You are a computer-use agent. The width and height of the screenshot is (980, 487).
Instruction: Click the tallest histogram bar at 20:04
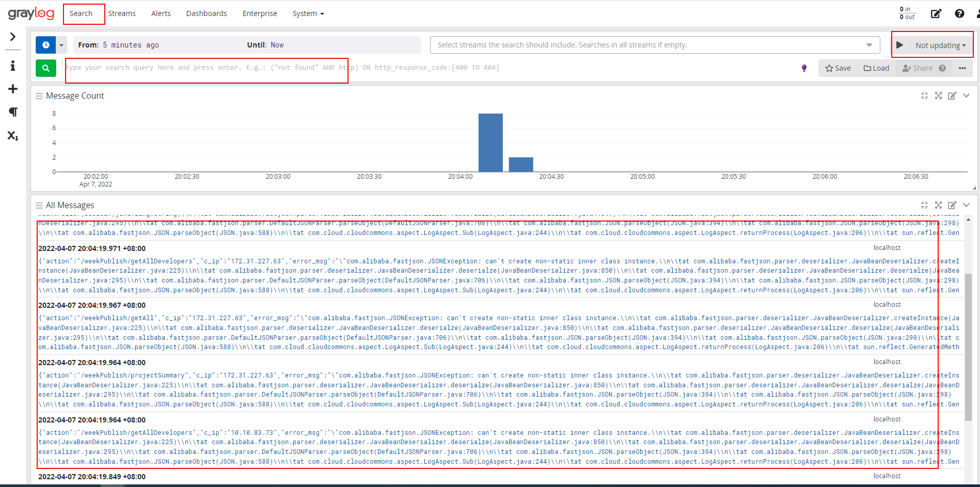(491, 143)
